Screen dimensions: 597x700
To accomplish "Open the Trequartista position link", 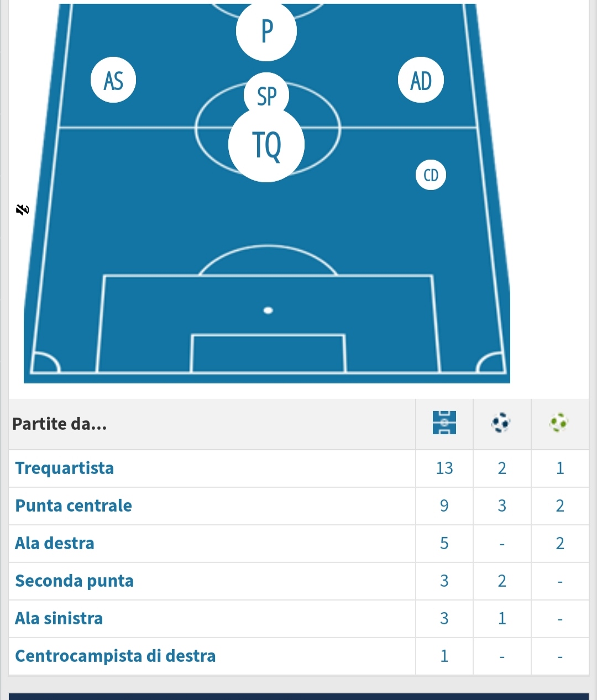I will [65, 469].
